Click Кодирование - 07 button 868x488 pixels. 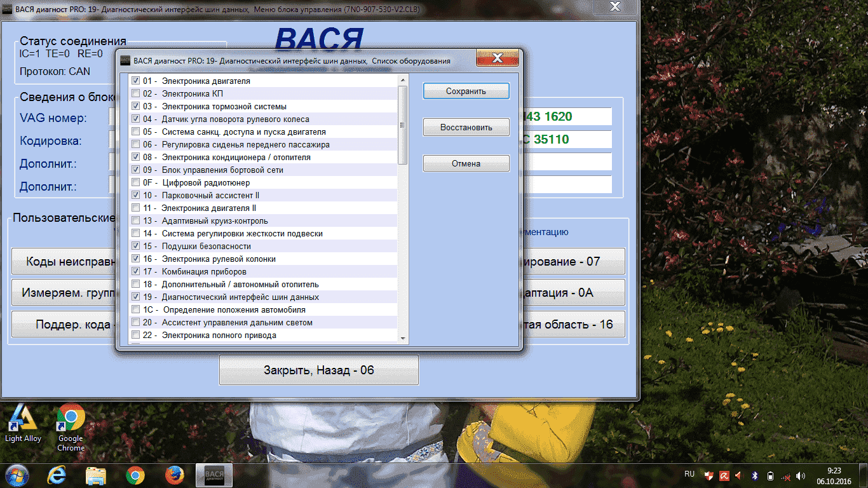pos(573,261)
